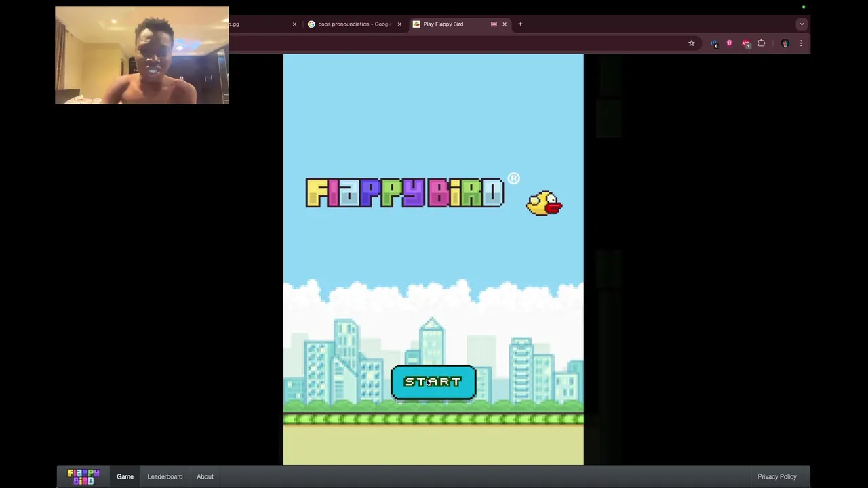The height and width of the screenshot is (488, 868).
Task: Open a new browser tab
Action: pos(520,24)
